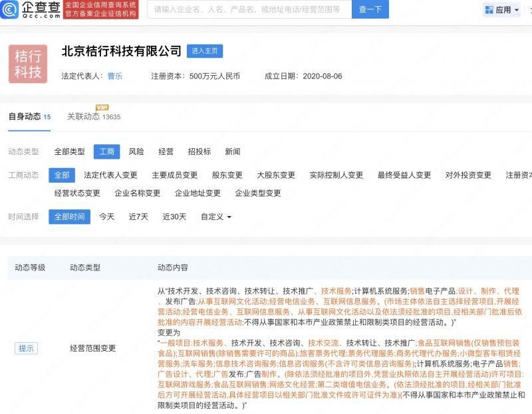Switch to the 自身动态 tab
This screenshot has height=414, width=532.
29,117
